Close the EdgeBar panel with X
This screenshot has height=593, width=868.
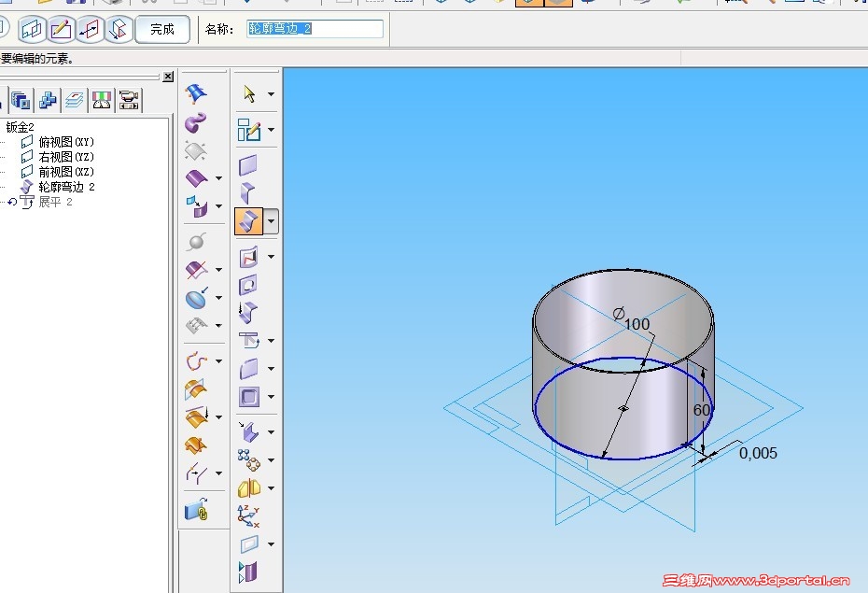tap(168, 77)
